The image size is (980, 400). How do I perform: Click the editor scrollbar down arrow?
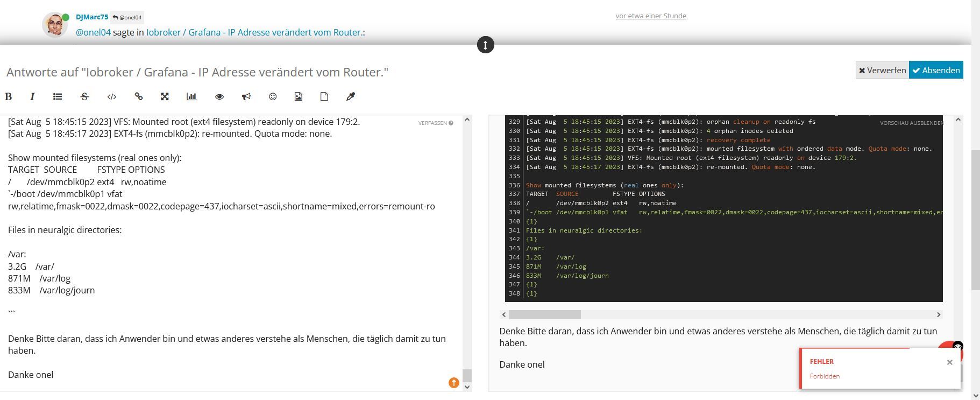pyautogui.click(x=467, y=387)
